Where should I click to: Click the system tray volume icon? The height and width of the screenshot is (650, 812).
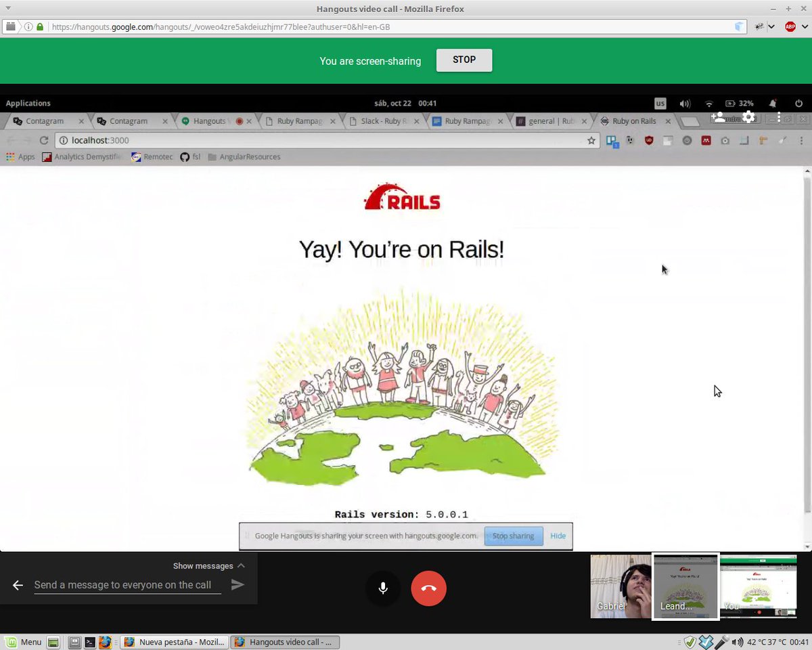[x=736, y=642]
